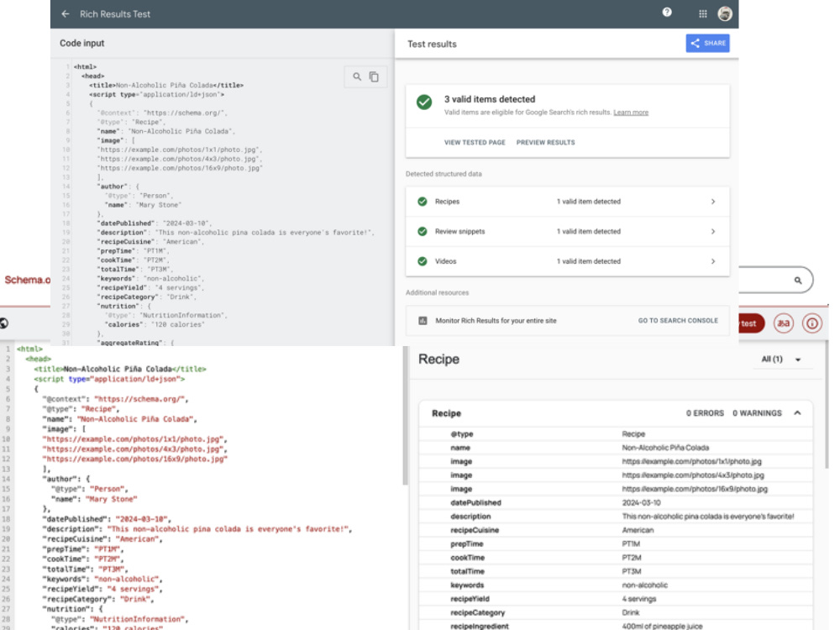The height and width of the screenshot is (630, 840).
Task: Click Go to Search Console
Action: point(678,321)
